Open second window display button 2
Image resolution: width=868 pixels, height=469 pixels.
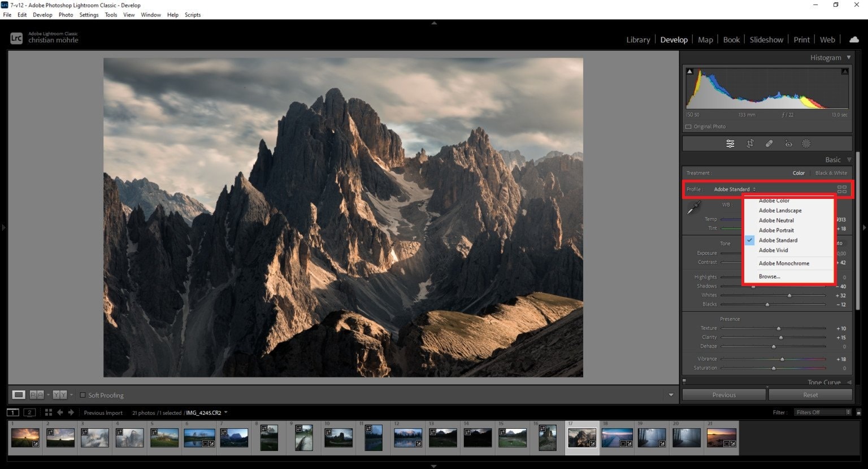point(29,412)
